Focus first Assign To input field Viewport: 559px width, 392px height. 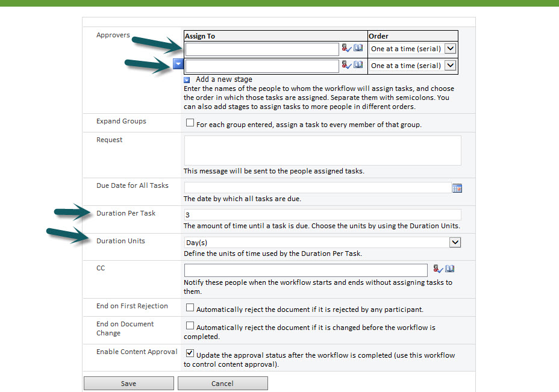(x=262, y=49)
